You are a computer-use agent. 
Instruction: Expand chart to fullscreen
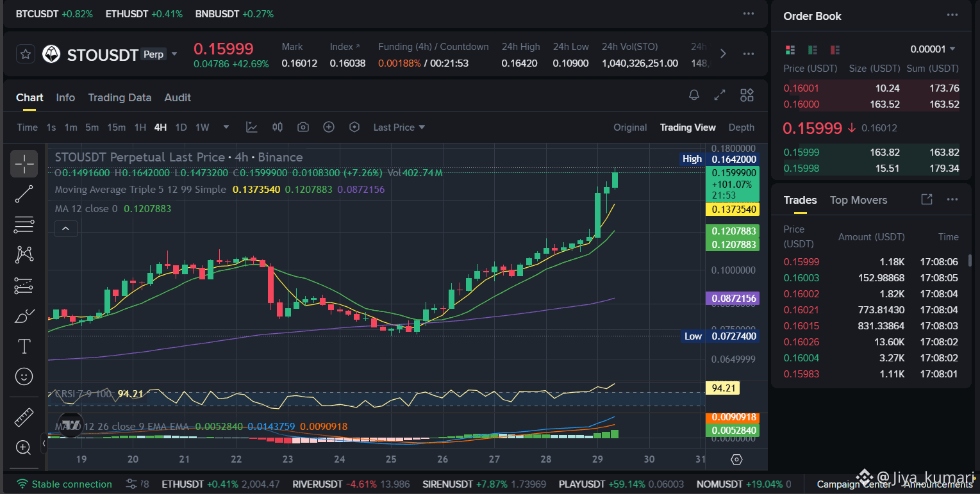click(x=720, y=95)
